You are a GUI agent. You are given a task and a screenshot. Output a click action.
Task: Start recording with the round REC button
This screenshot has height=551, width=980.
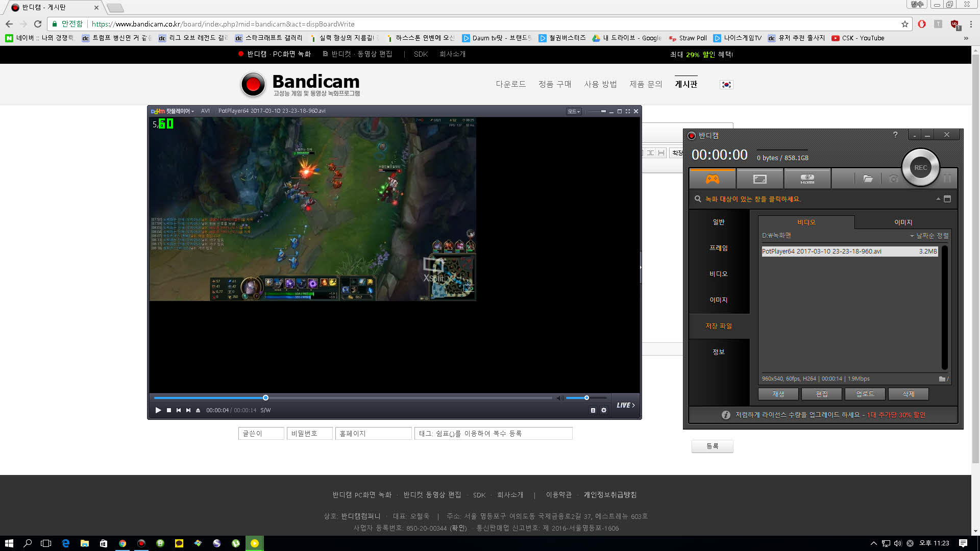[920, 168]
